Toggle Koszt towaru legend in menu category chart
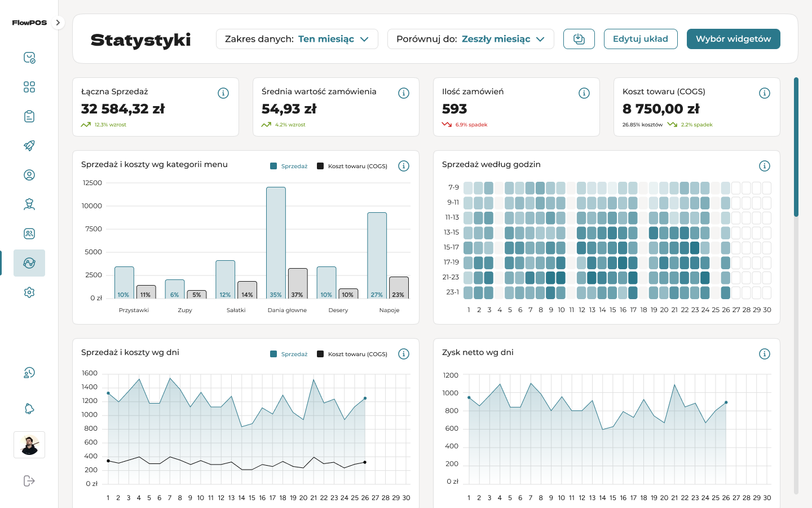Screen dimensions: 812x508 (352, 166)
